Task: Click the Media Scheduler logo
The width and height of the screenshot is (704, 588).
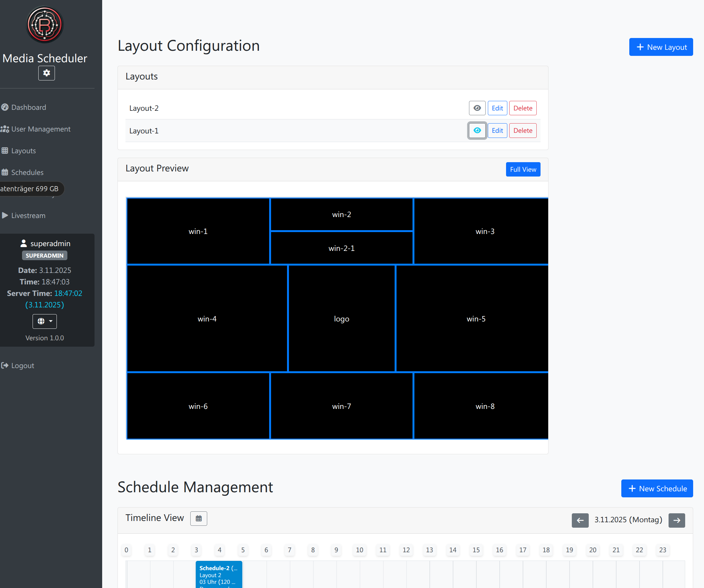Action: [x=45, y=25]
